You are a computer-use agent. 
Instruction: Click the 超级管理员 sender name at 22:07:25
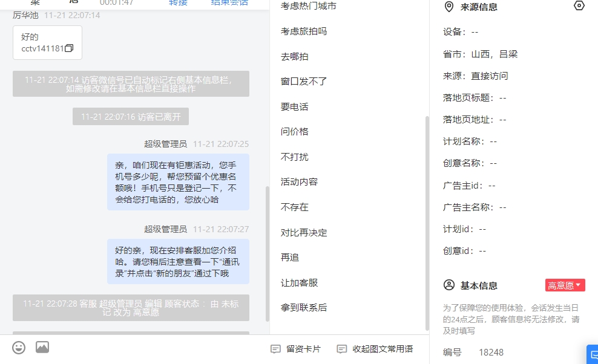click(x=165, y=144)
